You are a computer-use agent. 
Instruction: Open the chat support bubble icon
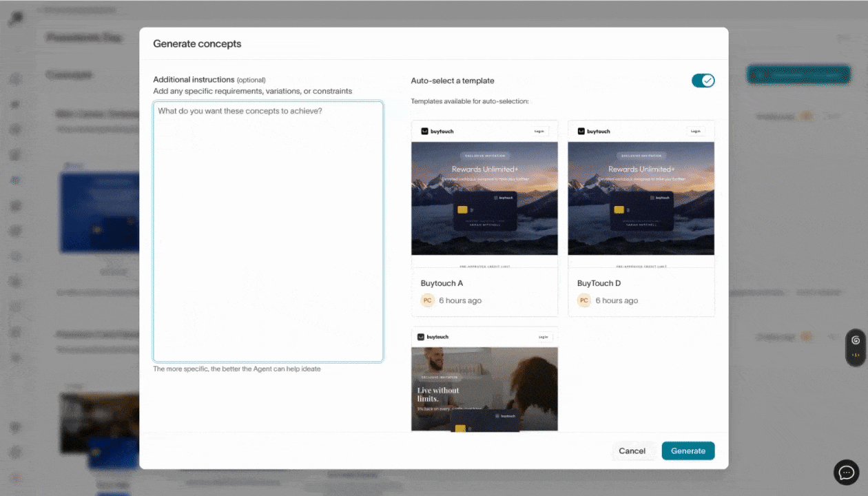tap(846, 473)
